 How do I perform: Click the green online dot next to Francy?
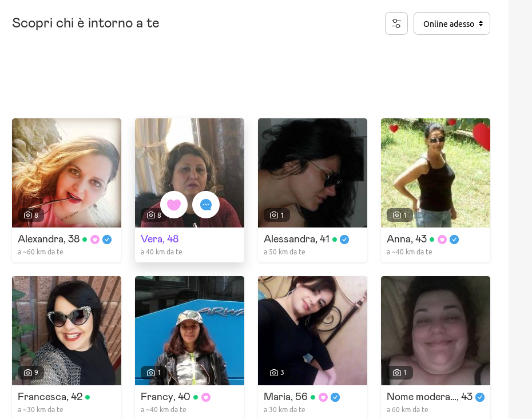(197, 397)
